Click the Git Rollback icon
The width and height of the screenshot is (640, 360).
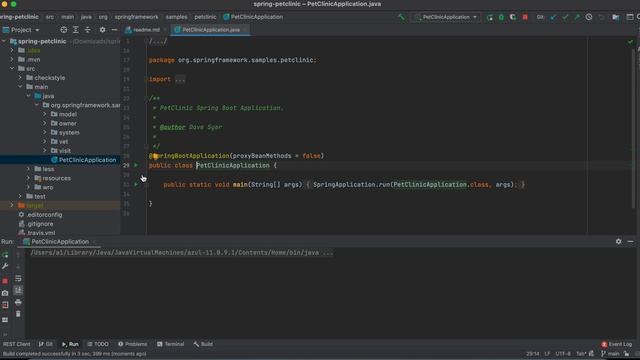pyautogui.click(x=601, y=17)
